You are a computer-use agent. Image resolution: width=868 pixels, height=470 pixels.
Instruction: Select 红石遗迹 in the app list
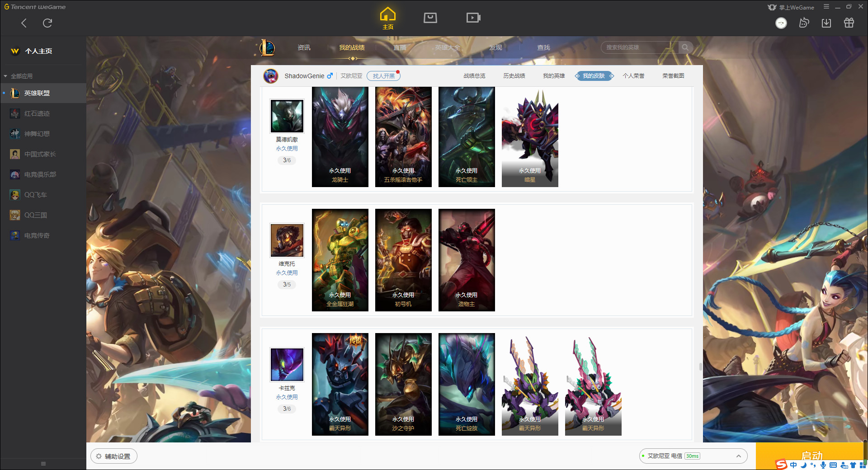pyautogui.click(x=43, y=113)
